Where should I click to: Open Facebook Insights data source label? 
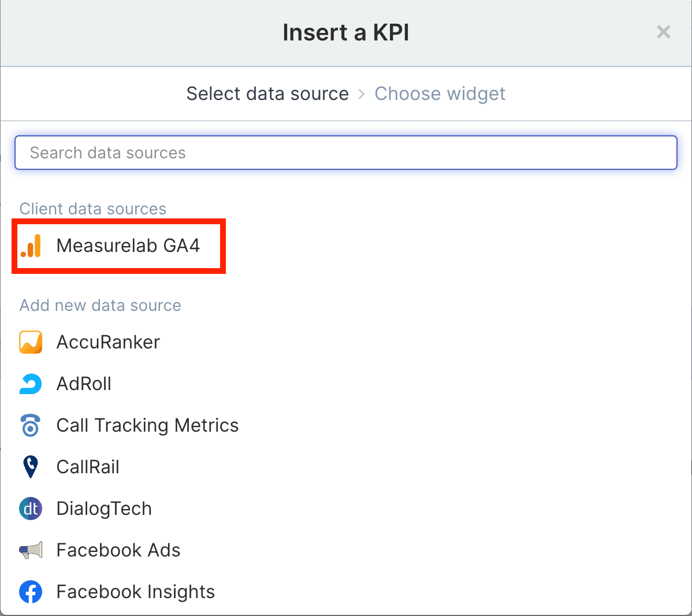coord(135,592)
